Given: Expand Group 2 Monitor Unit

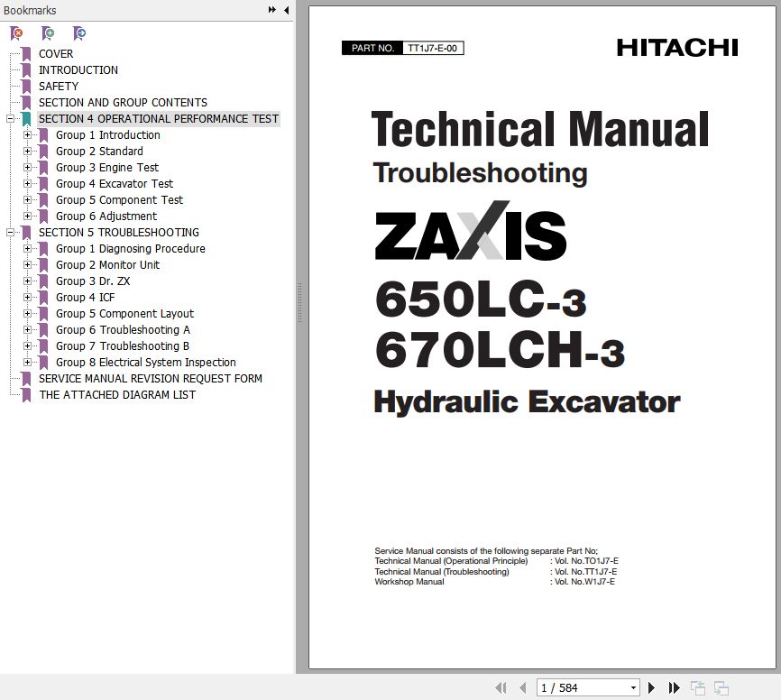Looking at the screenshot, I should tap(27, 264).
